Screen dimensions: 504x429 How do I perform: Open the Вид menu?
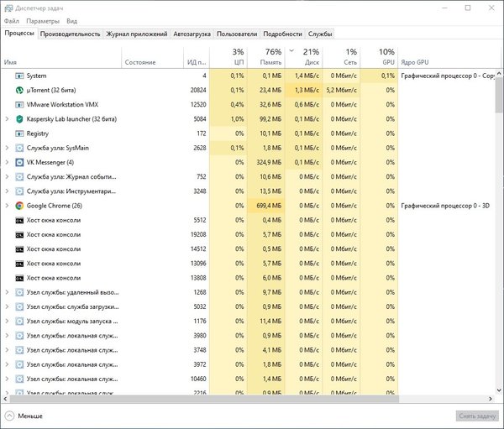pos(71,21)
